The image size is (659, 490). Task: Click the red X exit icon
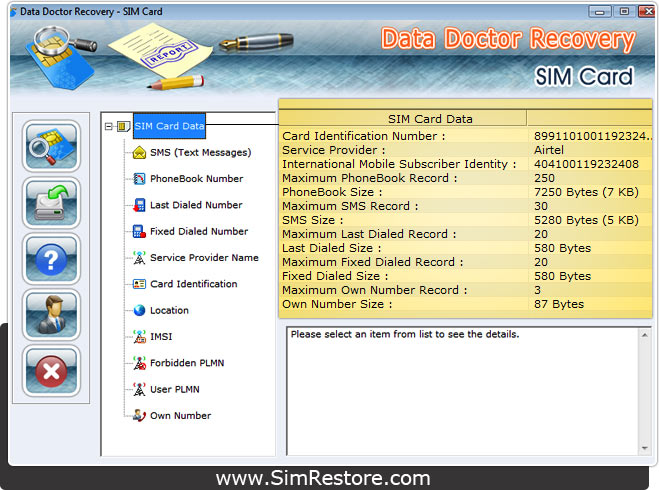[51, 375]
